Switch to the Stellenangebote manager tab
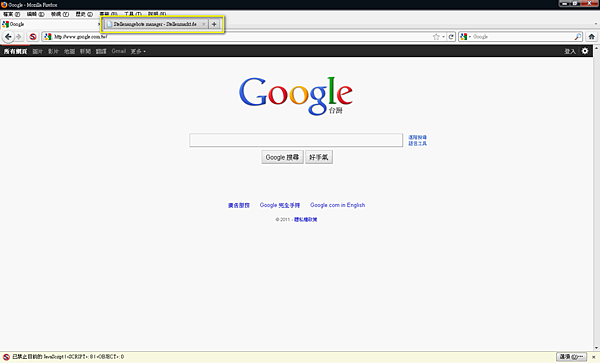Image resolution: width=600 pixels, height=363 pixels. click(155, 24)
